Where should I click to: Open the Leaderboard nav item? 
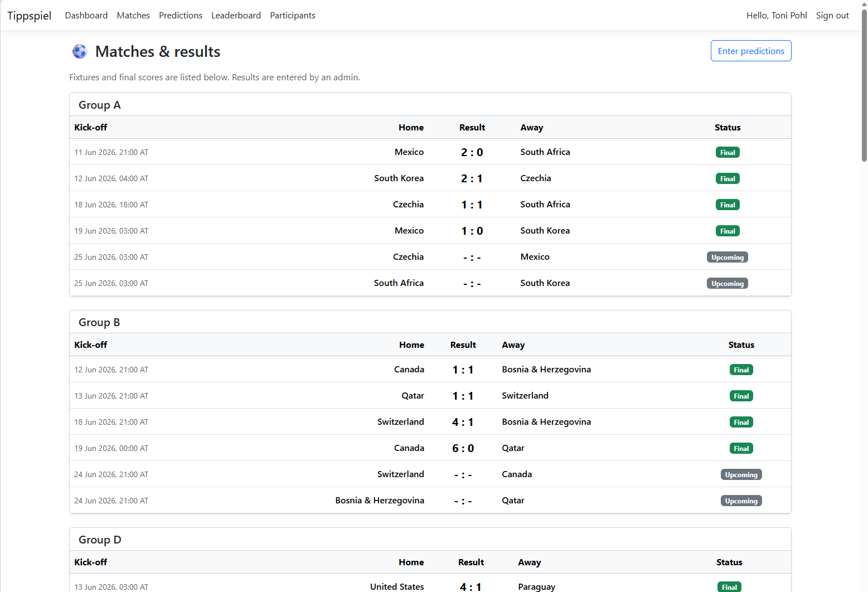tap(236, 16)
